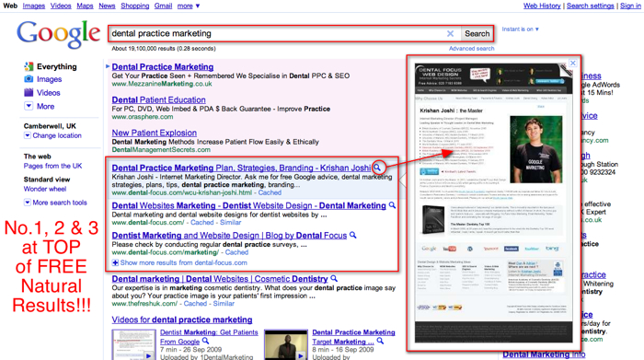This screenshot has height=360, width=644.
Task: Open preview magnifier for Target Marketing video
Action: click(x=380, y=341)
